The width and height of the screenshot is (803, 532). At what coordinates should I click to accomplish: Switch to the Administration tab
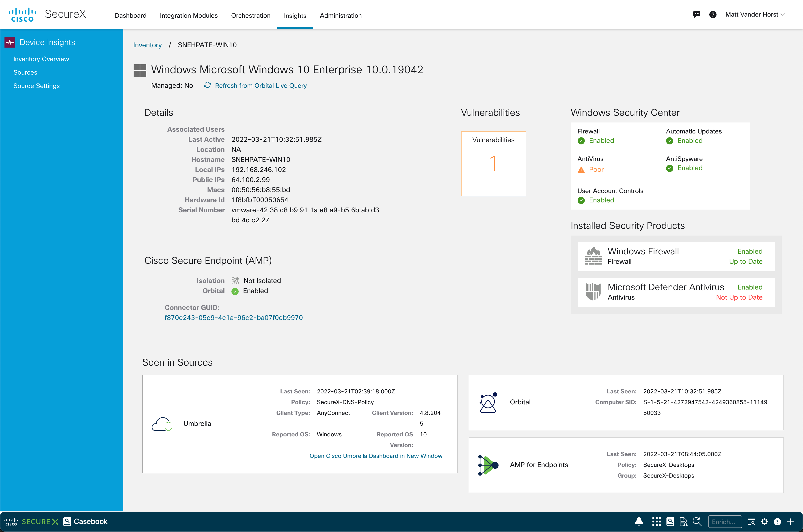click(341, 16)
